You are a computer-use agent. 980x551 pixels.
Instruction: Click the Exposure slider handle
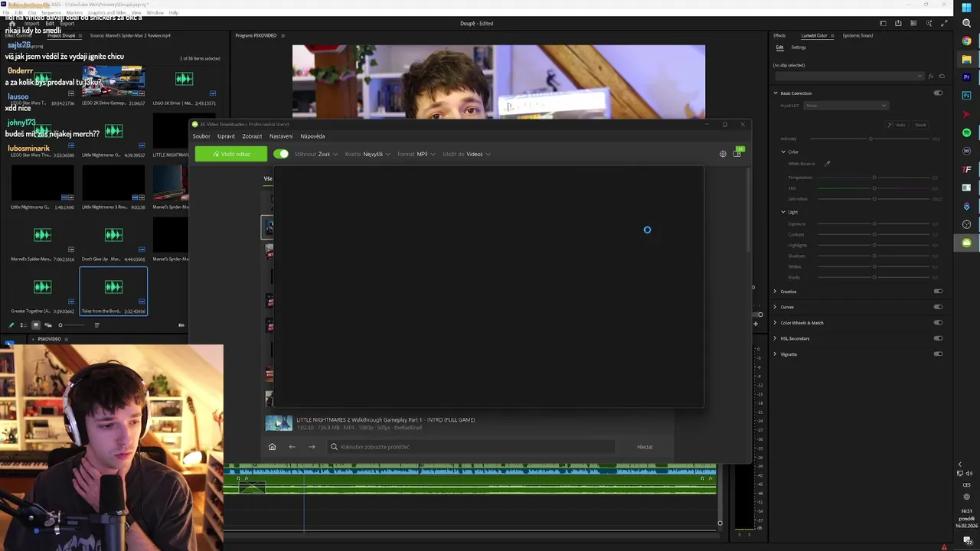(x=874, y=224)
